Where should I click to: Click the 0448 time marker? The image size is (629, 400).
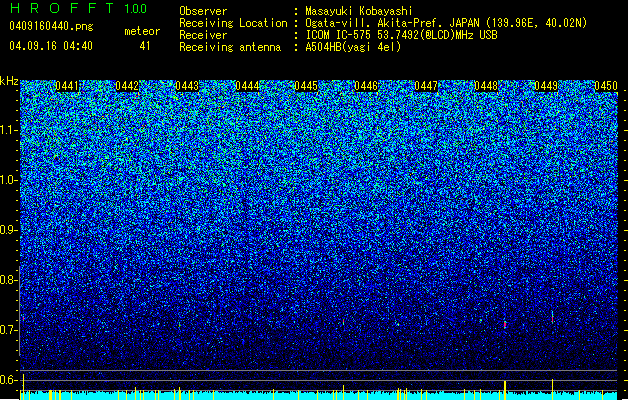point(486,86)
